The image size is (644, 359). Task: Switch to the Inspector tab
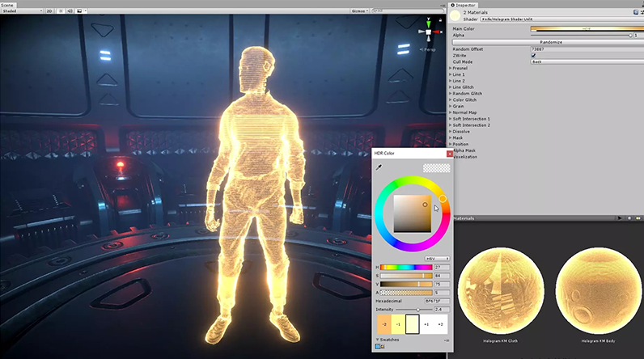tap(463, 5)
